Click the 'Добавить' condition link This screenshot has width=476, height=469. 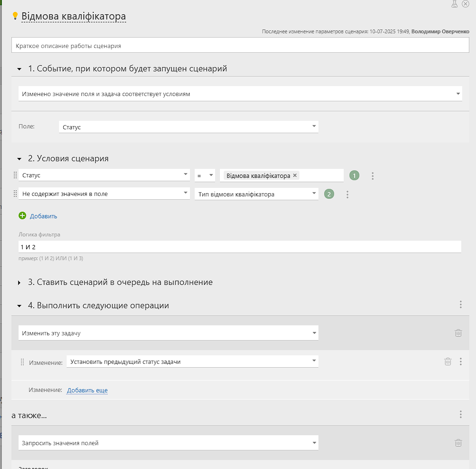coord(43,216)
